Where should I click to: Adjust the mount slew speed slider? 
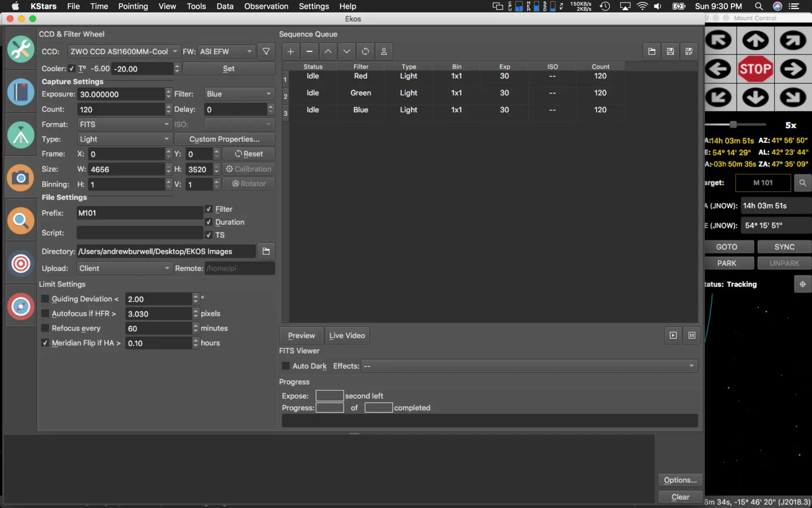tap(733, 125)
